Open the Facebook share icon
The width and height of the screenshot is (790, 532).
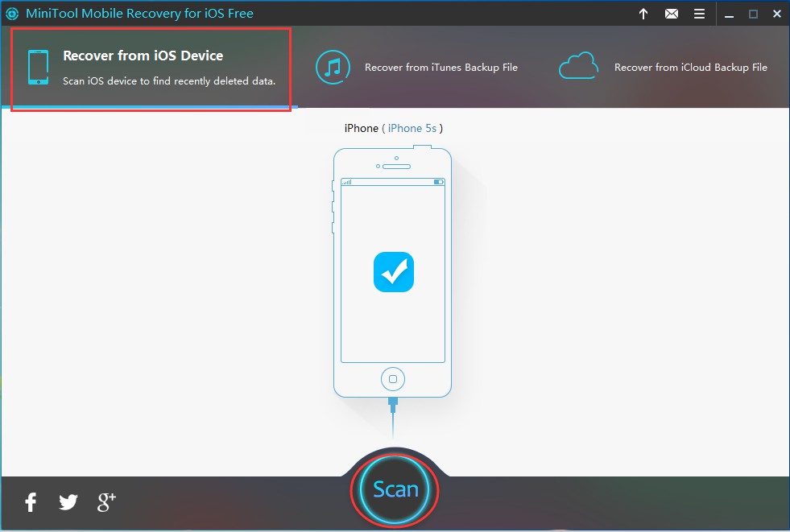(31, 501)
